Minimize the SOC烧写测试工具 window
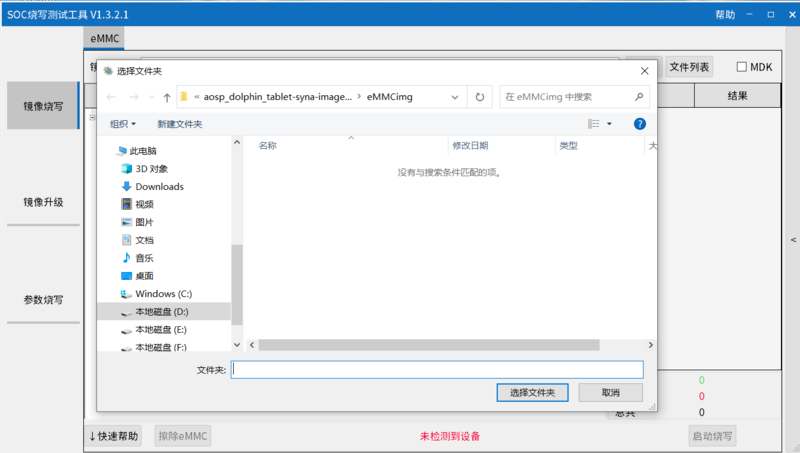This screenshot has height=453, width=800. pos(749,15)
